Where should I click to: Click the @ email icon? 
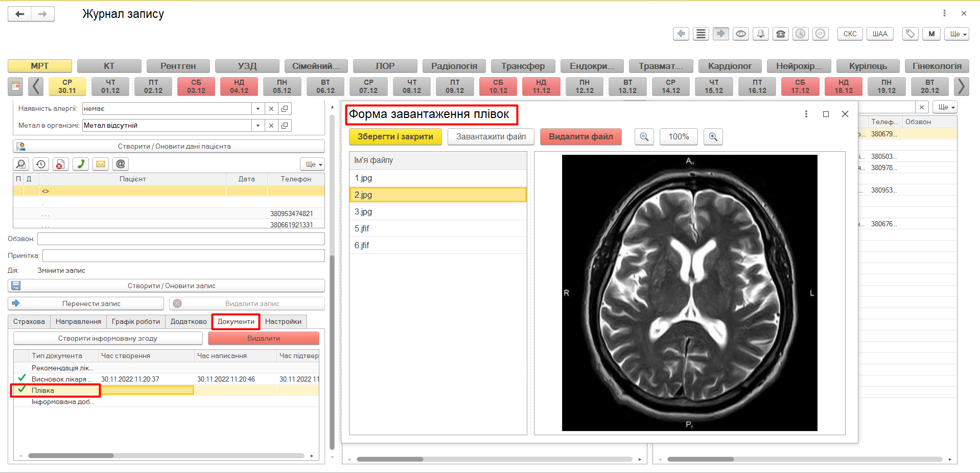tap(121, 164)
